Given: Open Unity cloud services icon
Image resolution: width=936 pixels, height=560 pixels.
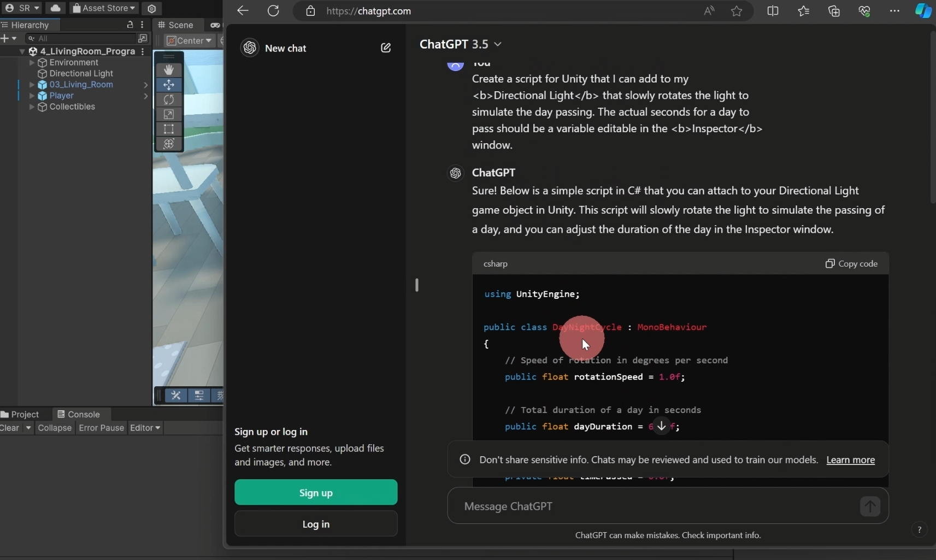Looking at the screenshot, I should (56, 8).
